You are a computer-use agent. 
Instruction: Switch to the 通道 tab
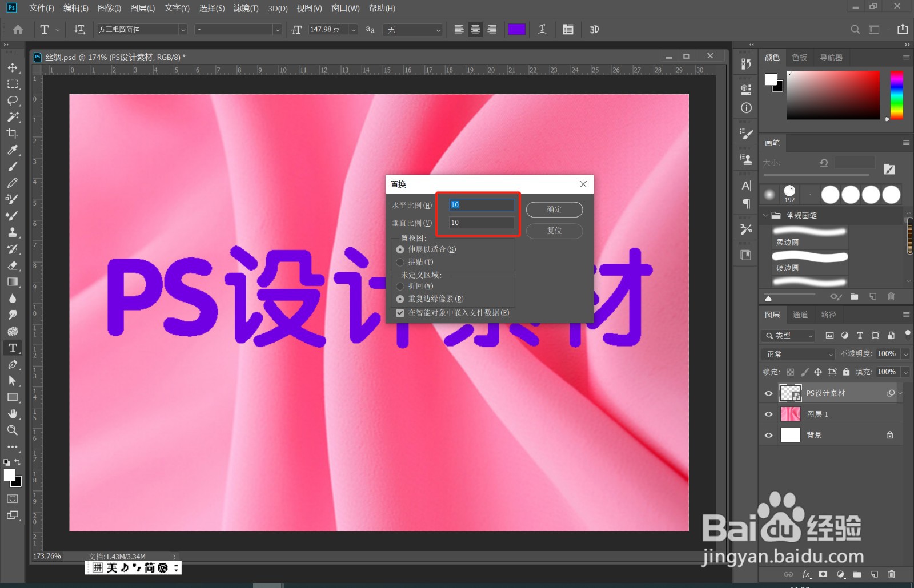(800, 315)
